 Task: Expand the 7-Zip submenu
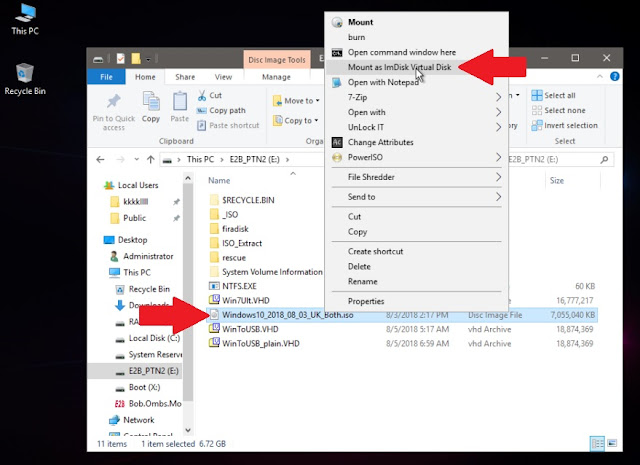[x=416, y=97]
